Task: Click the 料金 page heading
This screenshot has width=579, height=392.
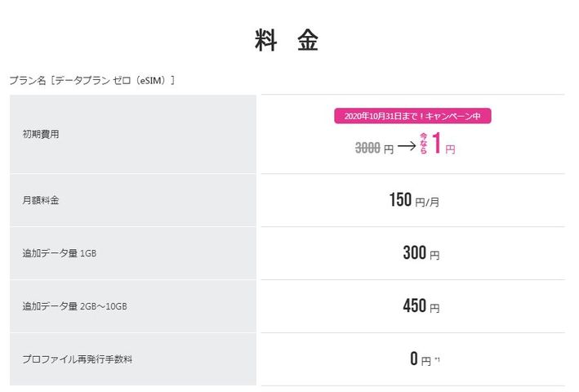Action: 287,41
